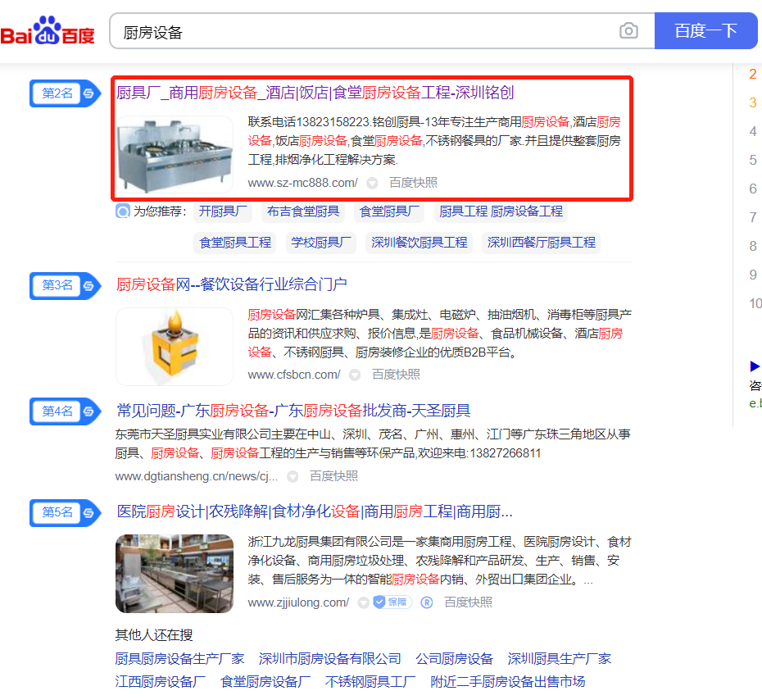The image size is (762, 700).
Task: Search related term 公司厨房设备
Action: [x=455, y=659]
